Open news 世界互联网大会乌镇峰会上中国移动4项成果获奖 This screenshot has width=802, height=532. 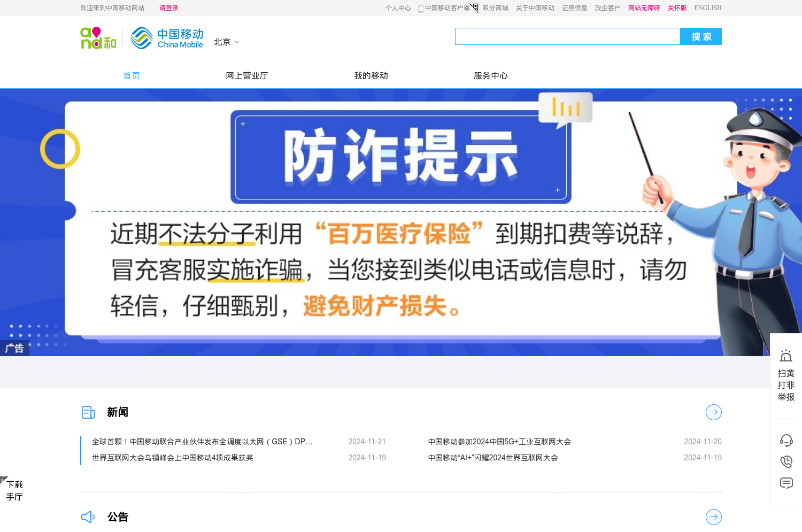click(173, 458)
